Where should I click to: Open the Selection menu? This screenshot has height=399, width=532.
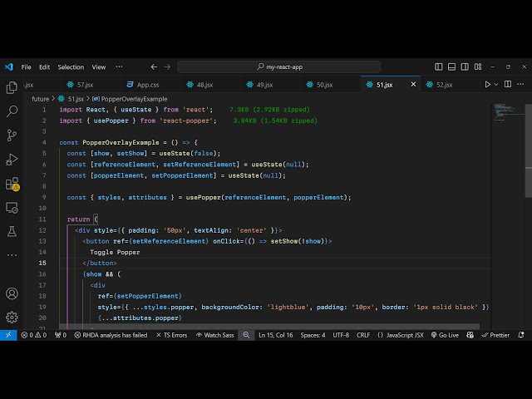click(x=71, y=66)
